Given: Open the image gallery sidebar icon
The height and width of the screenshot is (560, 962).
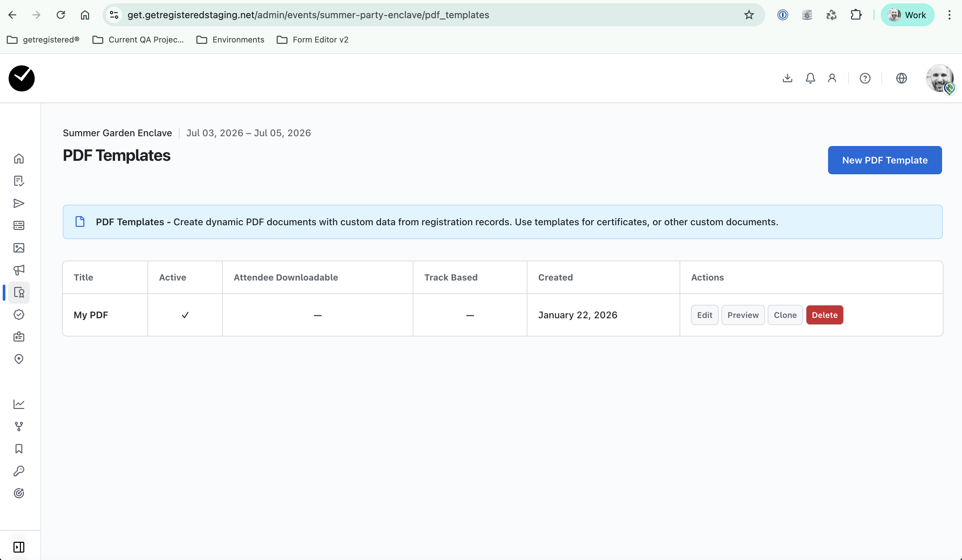Looking at the screenshot, I should pos(19,248).
